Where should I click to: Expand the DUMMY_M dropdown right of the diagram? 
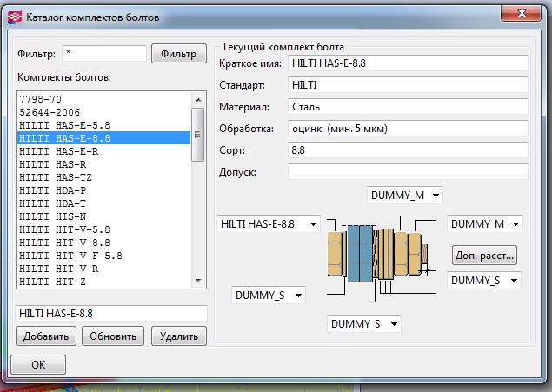pos(485,223)
